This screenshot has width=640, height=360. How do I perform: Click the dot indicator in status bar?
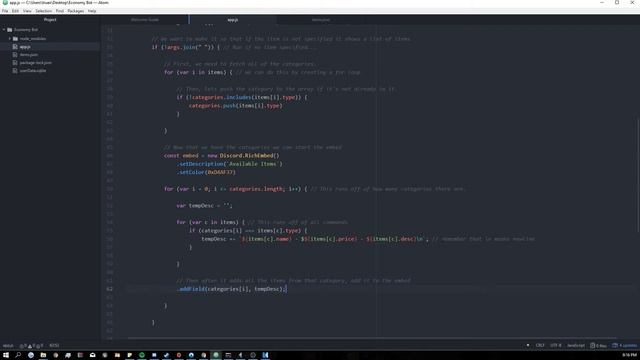(x=528, y=345)
